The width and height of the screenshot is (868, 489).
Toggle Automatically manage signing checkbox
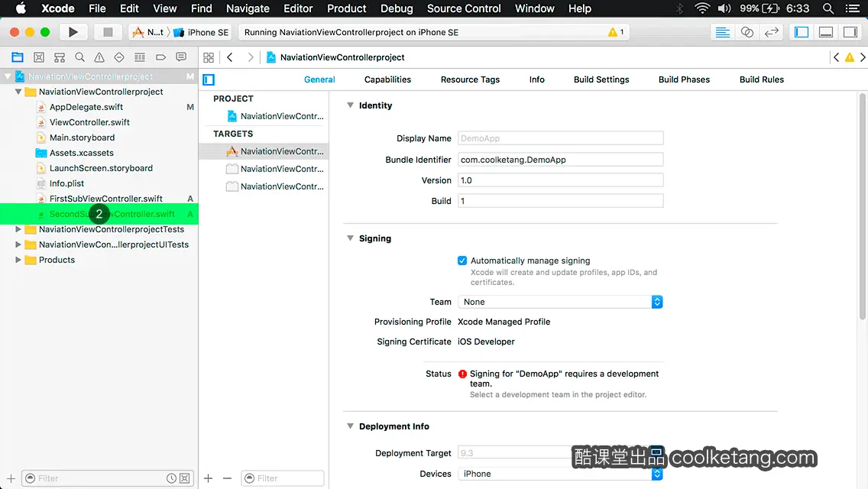462,261
